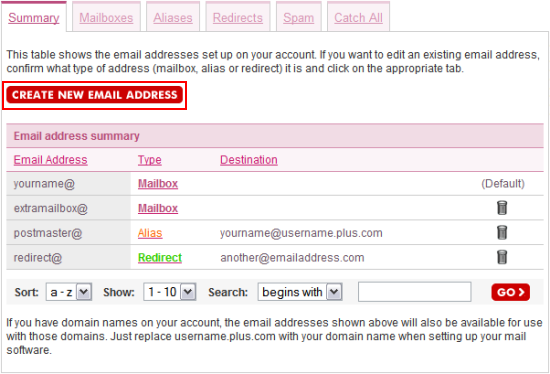Screen dimensions: 550x374
Task: Delete the extramailbox@ address with trash icon
Action: point(502,208)
